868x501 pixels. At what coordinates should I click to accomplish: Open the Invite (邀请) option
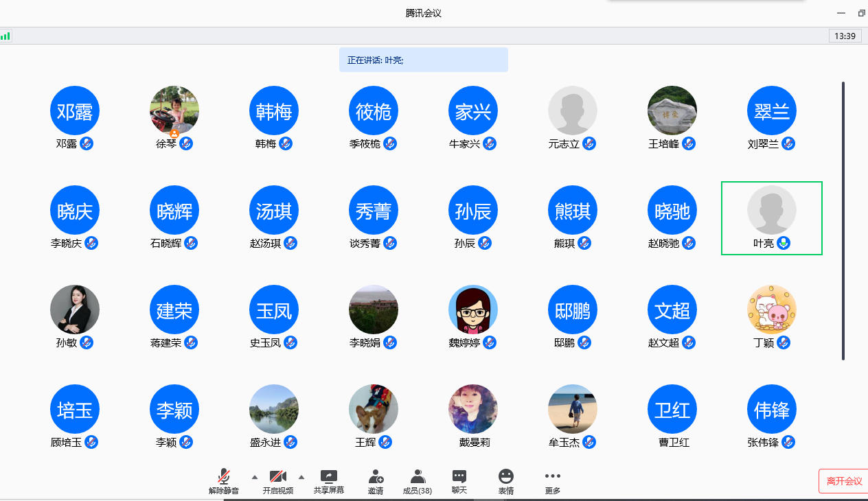[x=376, y=477]
